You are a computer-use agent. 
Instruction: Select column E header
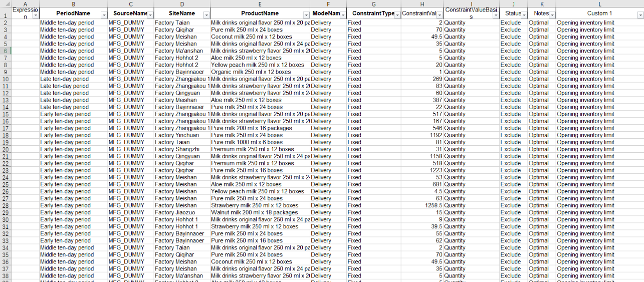260,4
